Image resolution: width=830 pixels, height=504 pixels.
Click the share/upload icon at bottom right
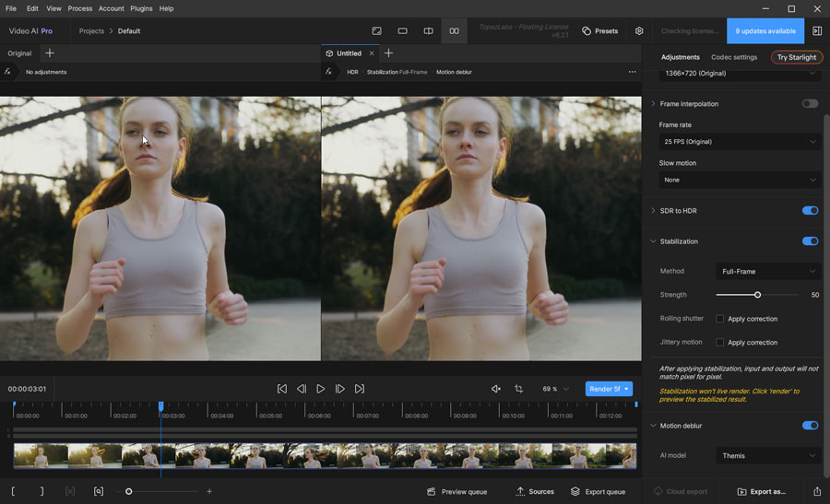817,491
